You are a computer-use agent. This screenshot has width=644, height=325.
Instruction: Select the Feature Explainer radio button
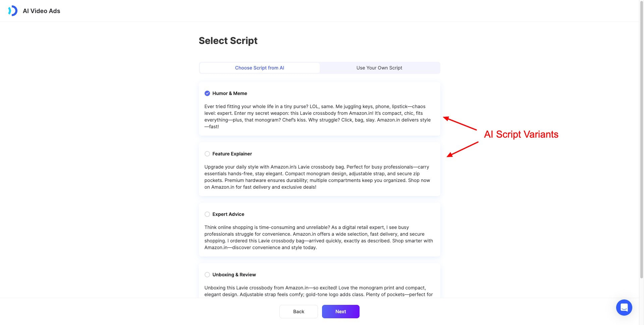[x=207, y=154]
